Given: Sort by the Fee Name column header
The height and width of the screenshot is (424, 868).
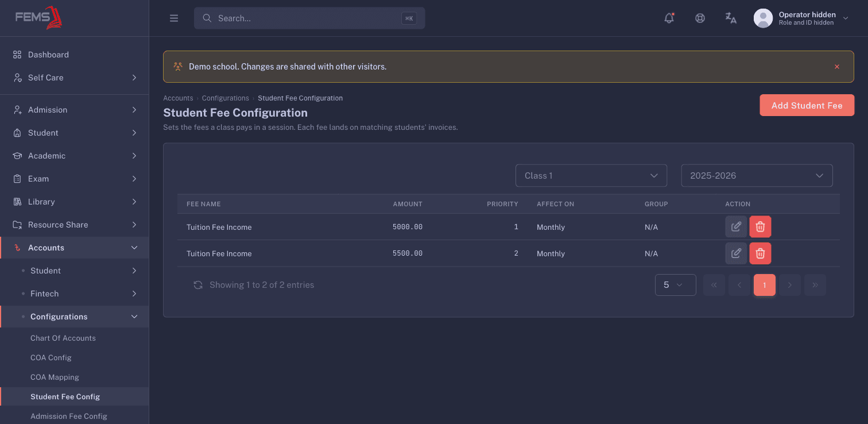Looking at the screenshot, I should [x=204, y=204].
